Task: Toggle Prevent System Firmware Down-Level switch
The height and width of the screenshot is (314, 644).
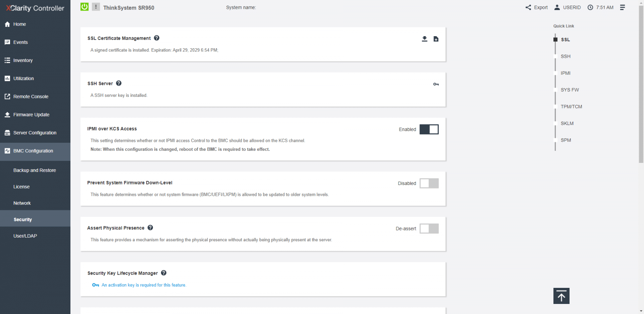Action: tap(429, 183)
